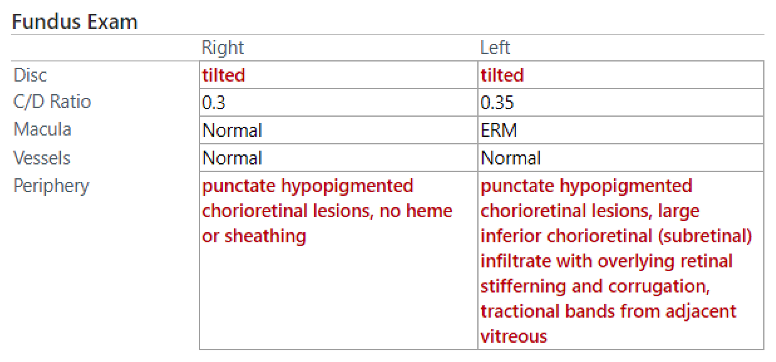Click the Vessels row label
The width and height of the screenshot is (776, 362).
[x=42, y=157]
